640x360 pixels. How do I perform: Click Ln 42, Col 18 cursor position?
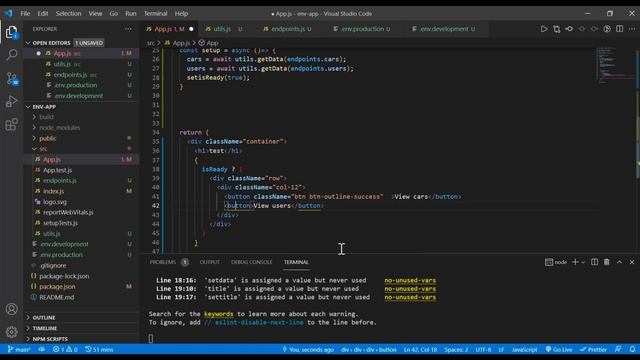coord(420,349)
